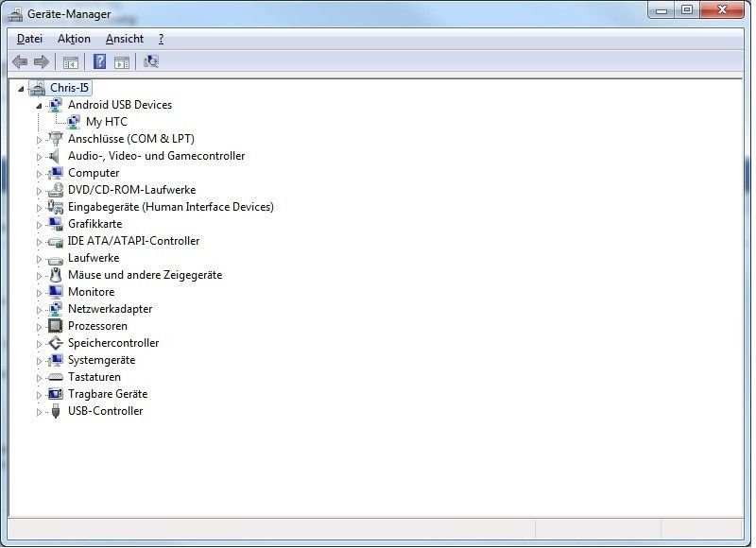This screenshot has width=756, height=548.
Task: Close the Geräte-Manager window
Action: [x=722, y=10]
